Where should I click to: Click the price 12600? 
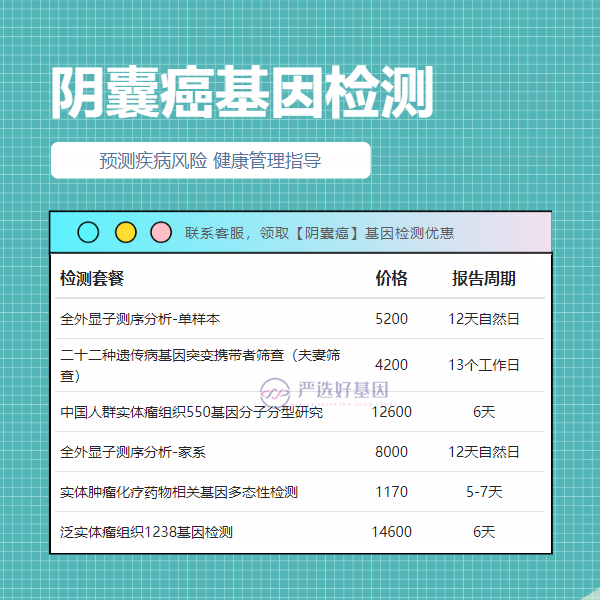[x=391, y=412]
